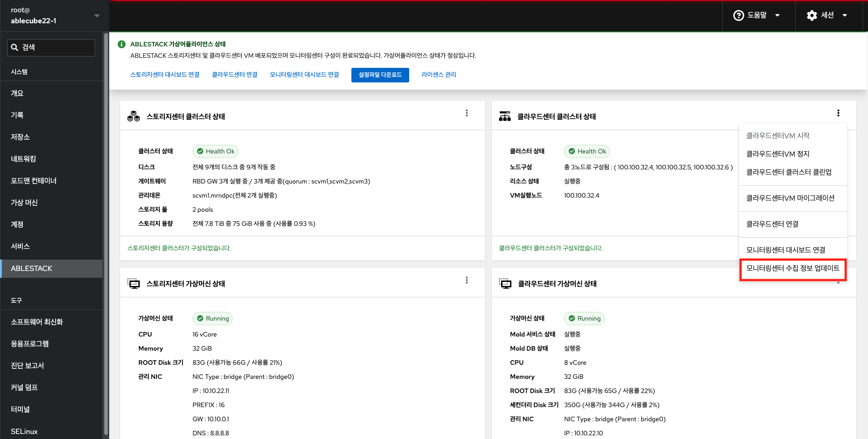Click the info icon in status alert

pos(122,44)
